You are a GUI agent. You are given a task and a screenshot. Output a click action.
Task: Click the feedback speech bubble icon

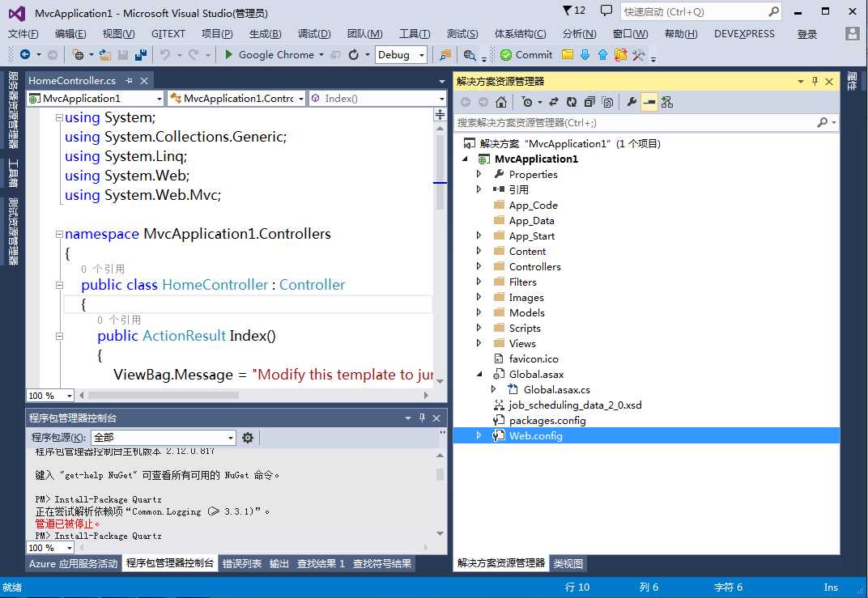(x=606, y=11)
